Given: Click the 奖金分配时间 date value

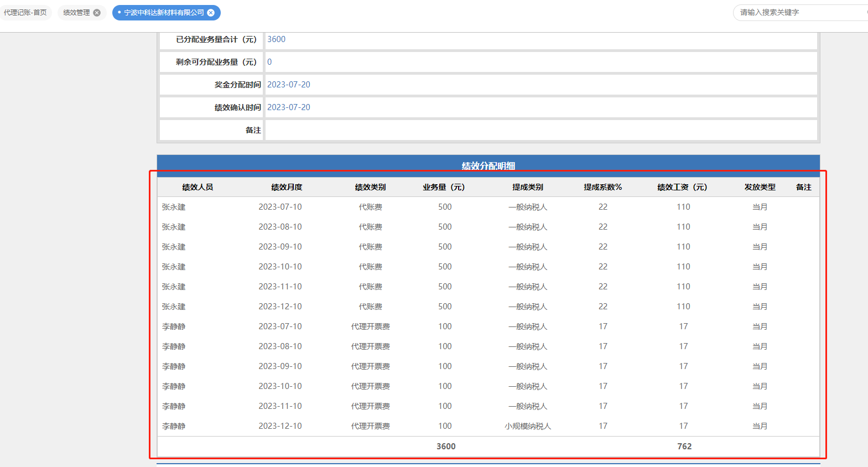Looking at the screenshot, I should [288, 85].
